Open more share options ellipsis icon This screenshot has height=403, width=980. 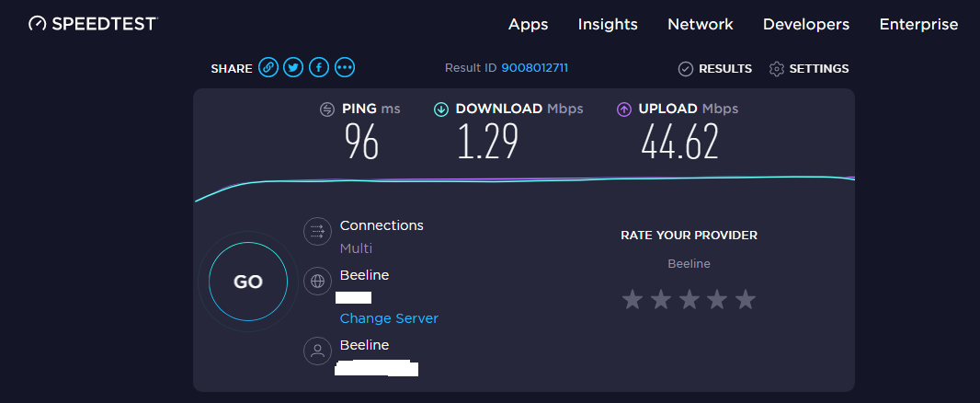click(x=345, y=67)
